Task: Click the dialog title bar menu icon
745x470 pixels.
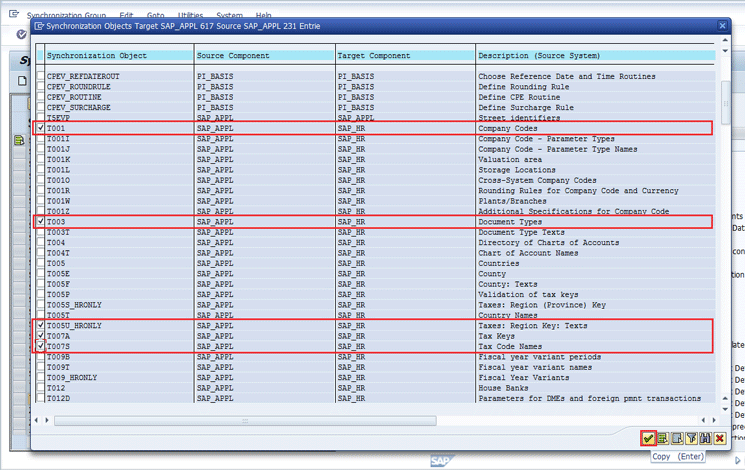Action: click(40, 26)
